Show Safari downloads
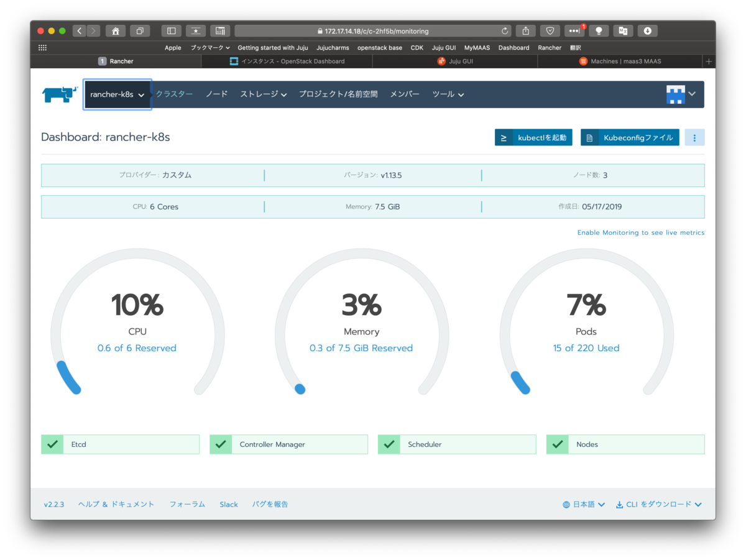This screenshot has height=560, width=746. 647,30
